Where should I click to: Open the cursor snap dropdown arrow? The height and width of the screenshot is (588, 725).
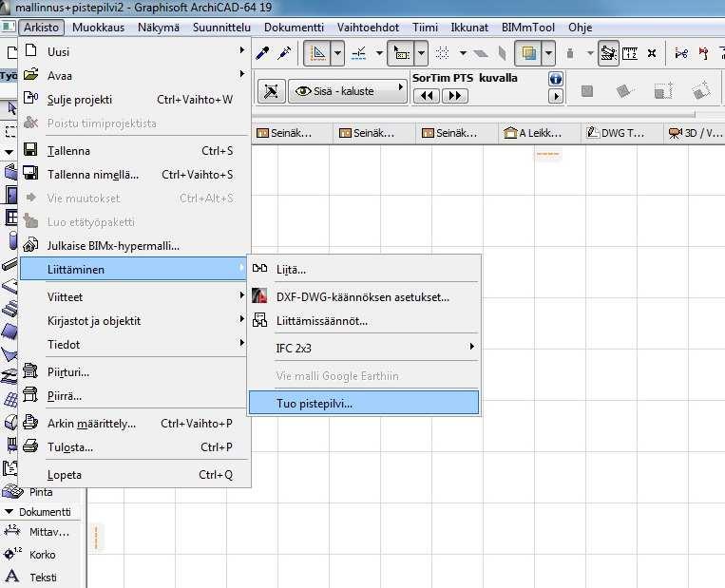tap(421, 53)
